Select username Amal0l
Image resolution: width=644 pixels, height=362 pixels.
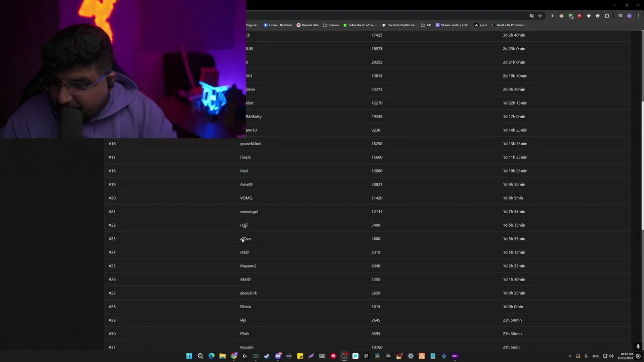[246, 185]
